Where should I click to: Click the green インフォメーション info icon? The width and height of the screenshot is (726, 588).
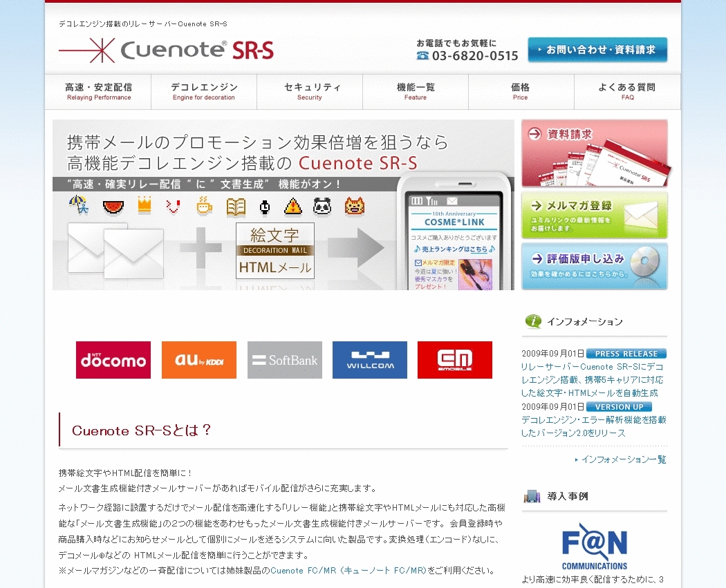point(533,321)
